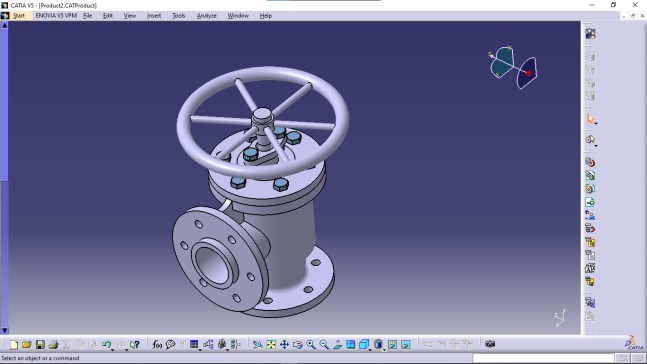Undo the last action
647x364 pixels.
106,344
